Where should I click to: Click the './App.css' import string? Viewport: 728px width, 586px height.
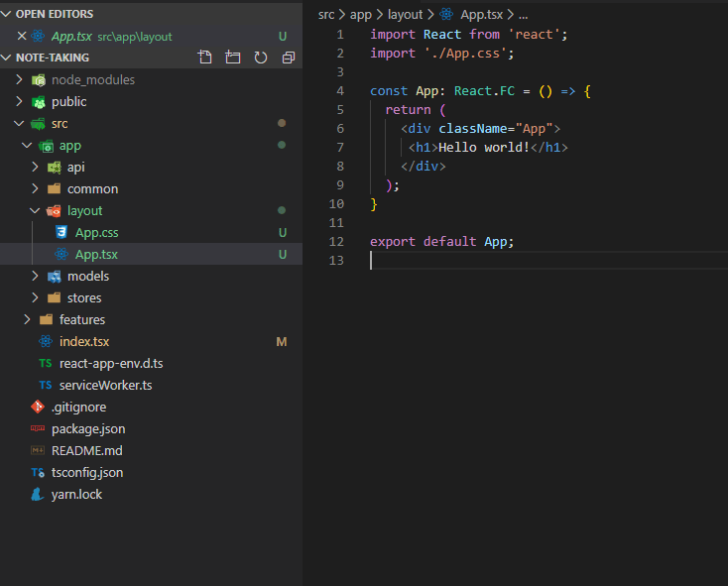click(465, 54)
